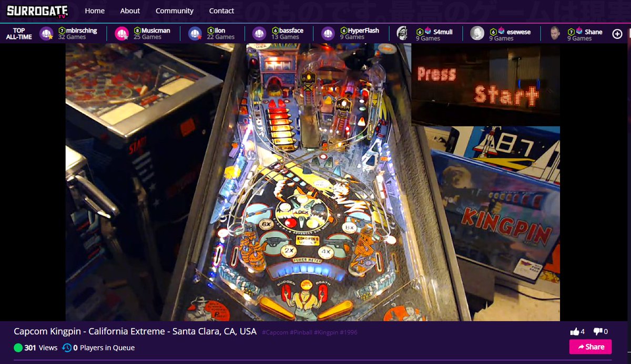631x364 pixels.
Task: Click the Capcom Kingpin stream title
Action: (135, 331)
